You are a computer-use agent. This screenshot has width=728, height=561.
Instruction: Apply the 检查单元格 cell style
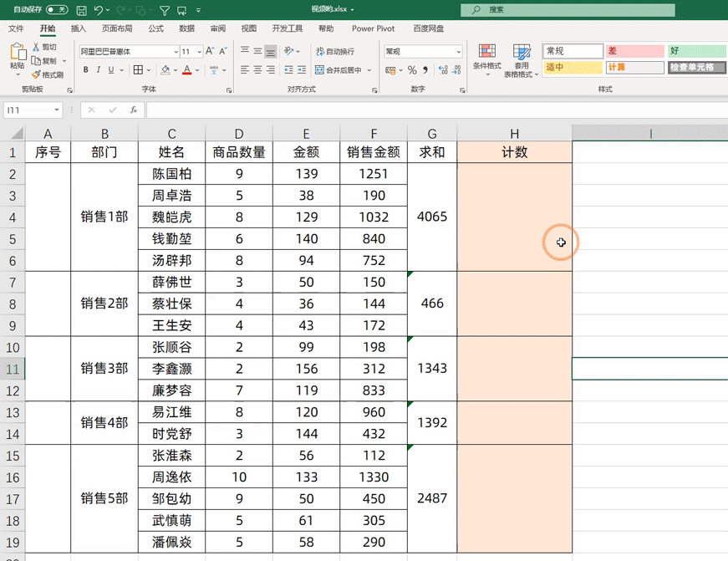point(697,68)
